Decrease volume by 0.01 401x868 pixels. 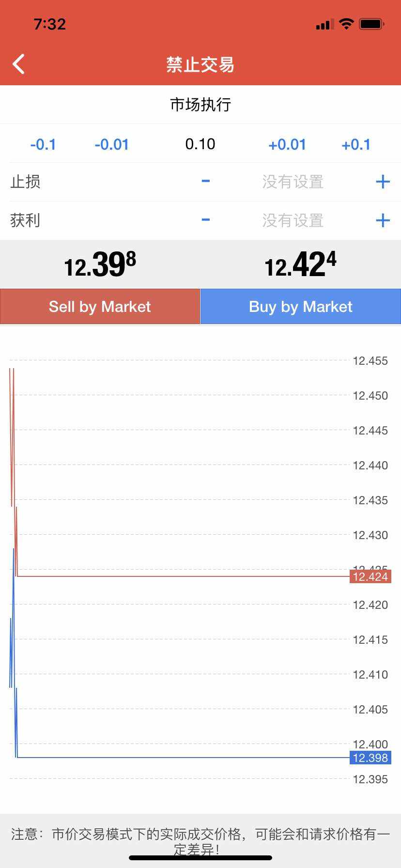[x=112, y=144]
